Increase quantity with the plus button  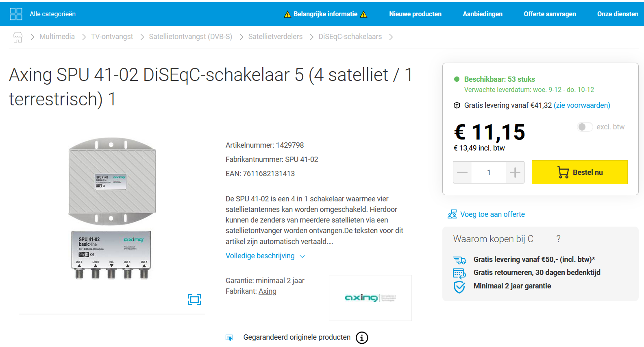coord(515,172)
